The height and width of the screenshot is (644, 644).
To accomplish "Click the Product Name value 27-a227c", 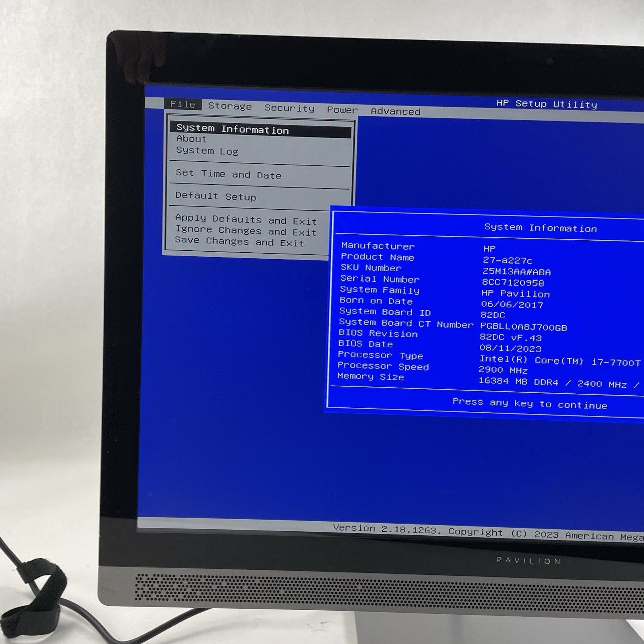I will coord(508,260).
